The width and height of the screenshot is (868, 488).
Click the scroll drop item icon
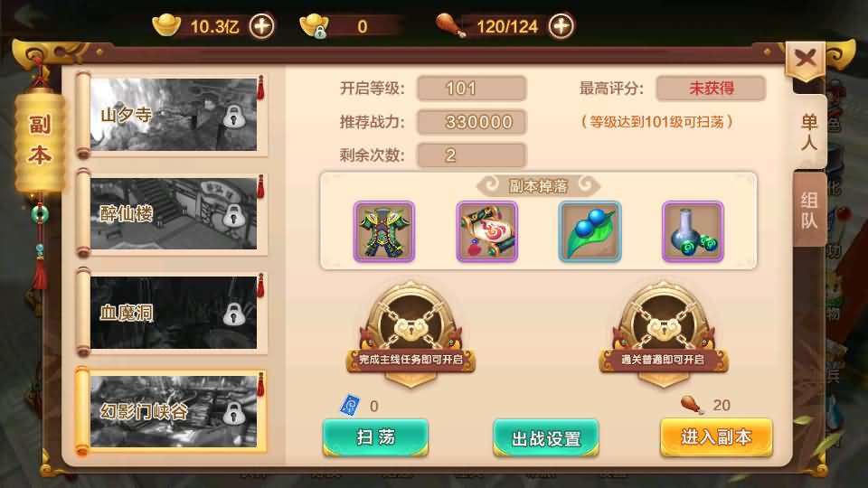click(486, 231)
